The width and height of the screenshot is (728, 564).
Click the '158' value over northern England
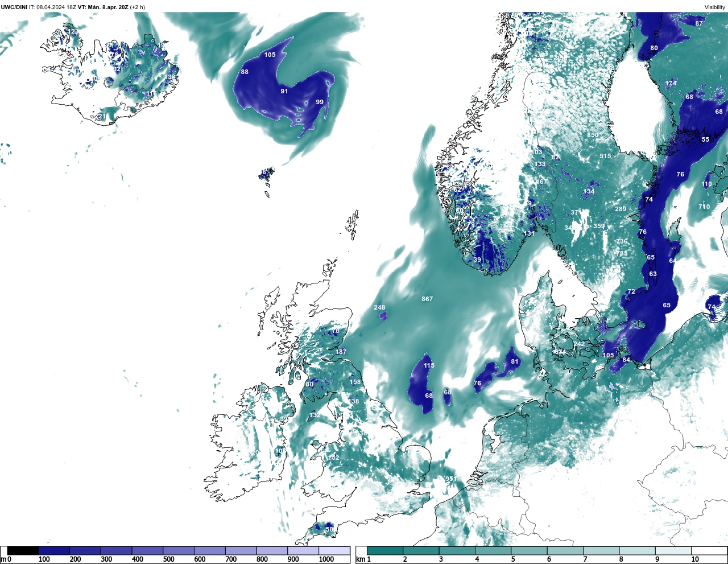point(355,382)
